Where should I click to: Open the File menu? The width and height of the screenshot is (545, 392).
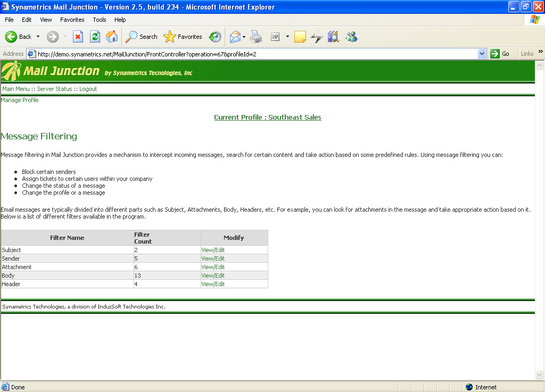point(9,20)
